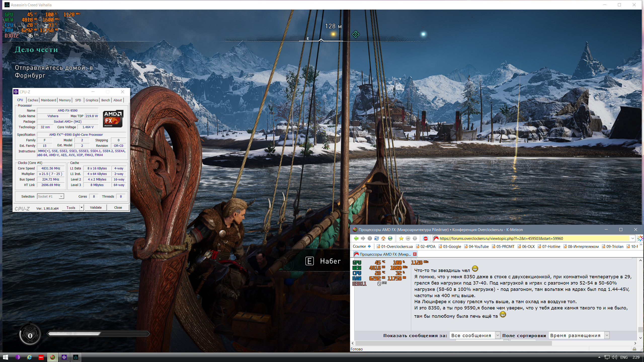The image size is (644, 362).
Task: Click the ABP ad blocker icon
Action: tap(426, 238)
